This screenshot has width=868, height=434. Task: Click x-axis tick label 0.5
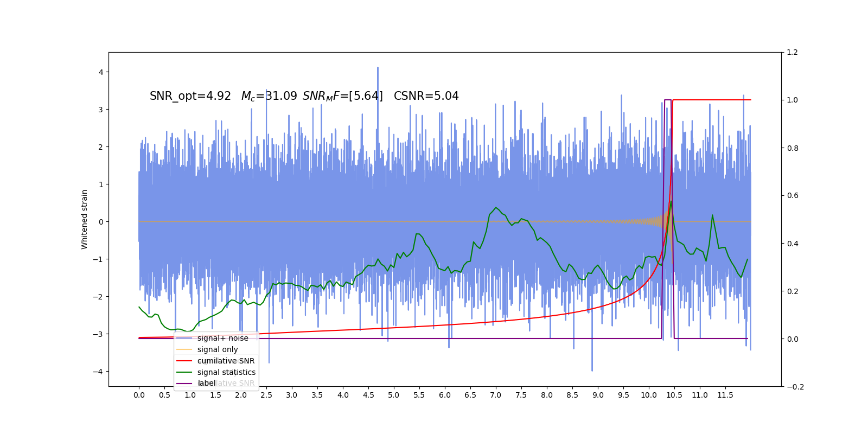click(x=164, y=395)
